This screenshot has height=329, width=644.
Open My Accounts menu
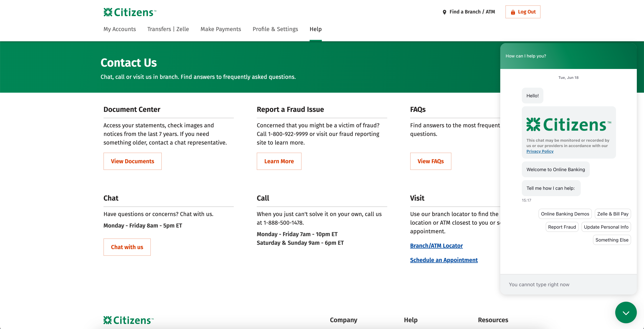click(119, 29)
